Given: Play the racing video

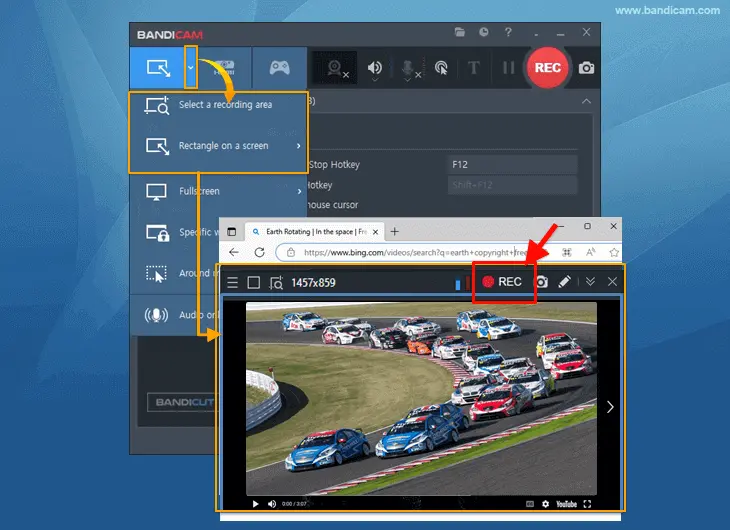Looking at the screenshot, I should click(255, 504).
